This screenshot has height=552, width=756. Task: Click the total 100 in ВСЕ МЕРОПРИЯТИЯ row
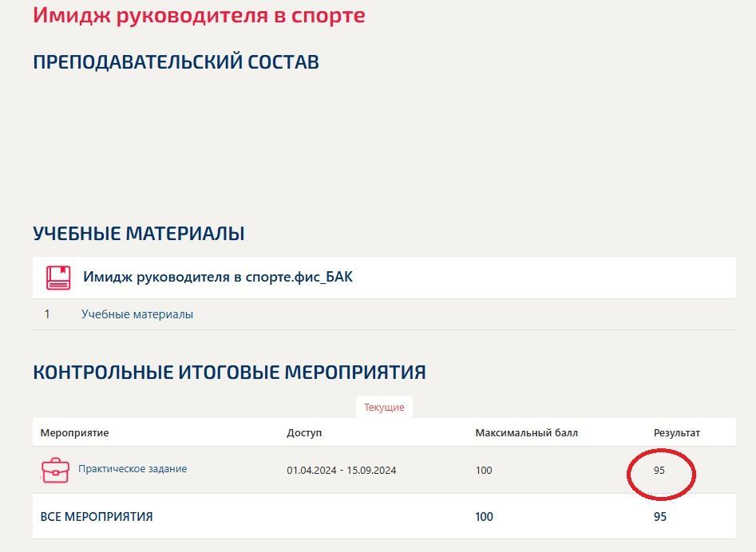tap(484, 517)
